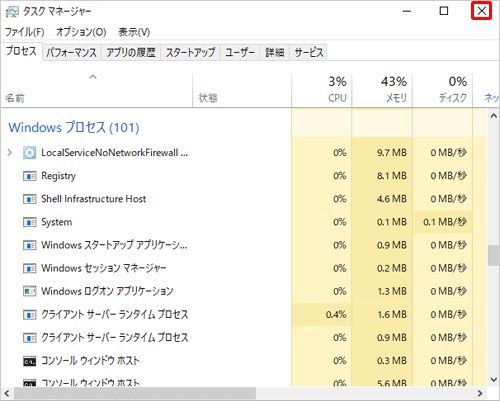The height and width of the screenshot is (401, 500).
Task: Expand the LocalServiceNoNetworkFirewall process group
Action: coord(10,153)
